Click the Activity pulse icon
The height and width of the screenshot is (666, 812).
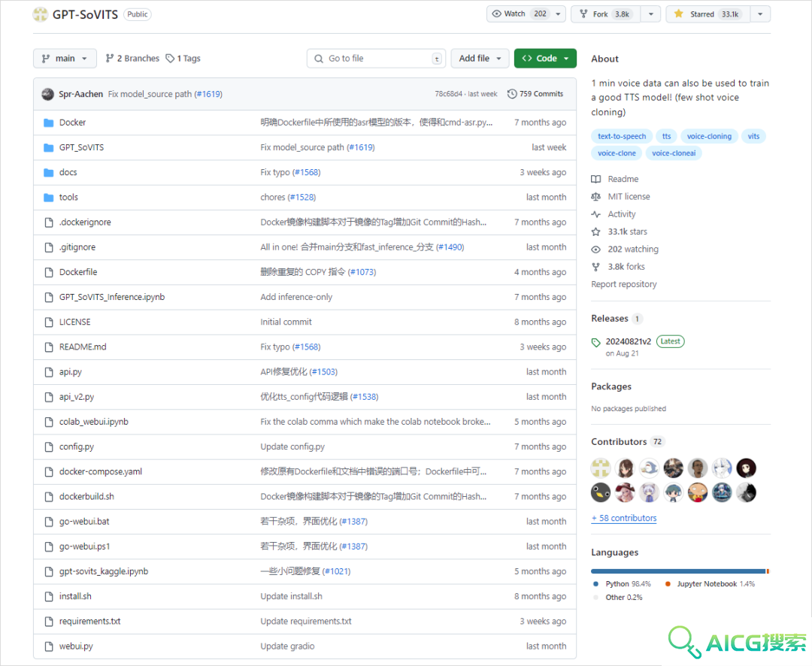tap(596, 214)
